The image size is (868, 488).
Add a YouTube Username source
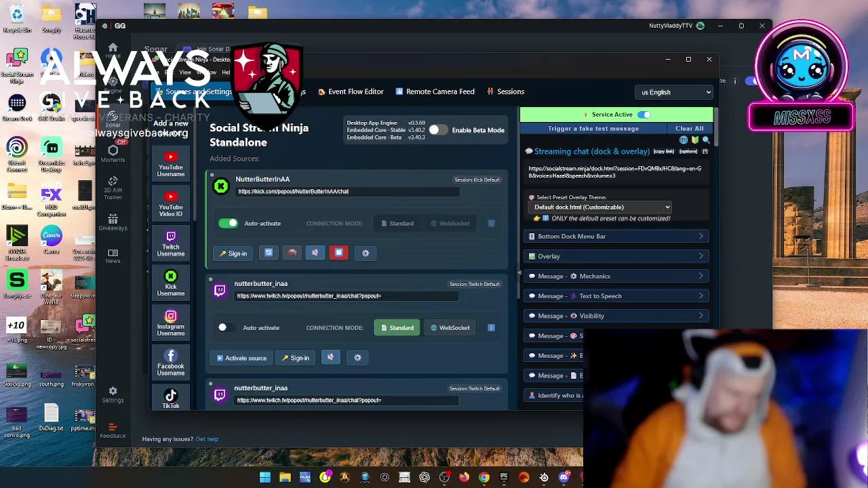click(x=171, y=164)
